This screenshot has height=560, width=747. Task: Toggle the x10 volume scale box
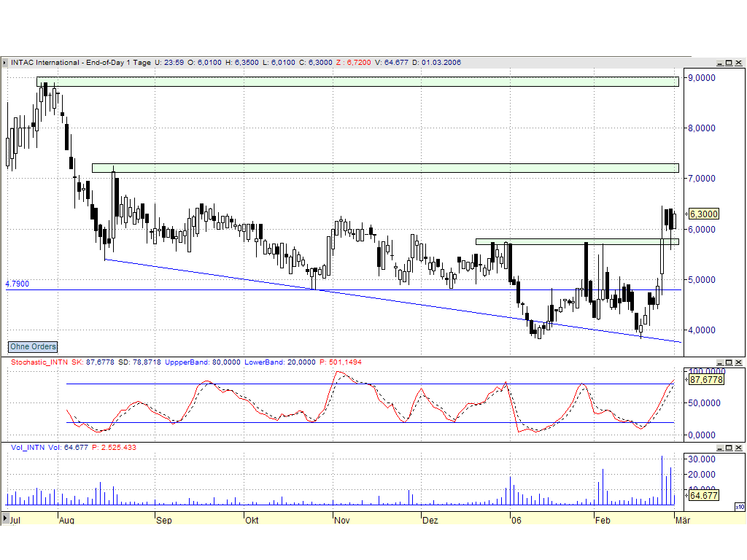[740, 507]
